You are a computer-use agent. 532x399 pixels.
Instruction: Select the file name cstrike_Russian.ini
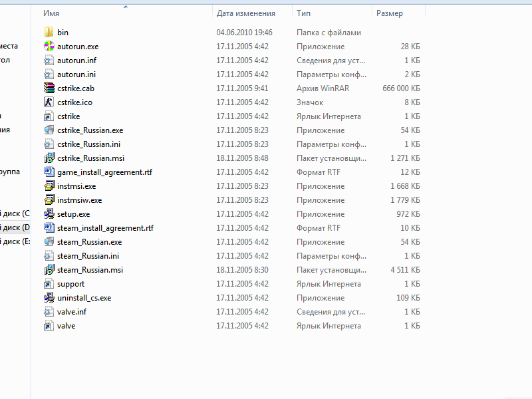(x=88, y=144)
